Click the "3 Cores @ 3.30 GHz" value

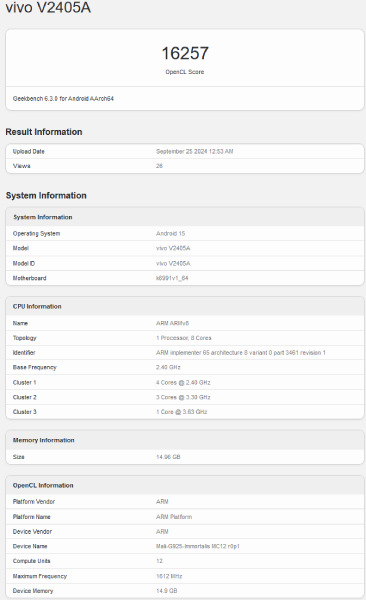183,398
